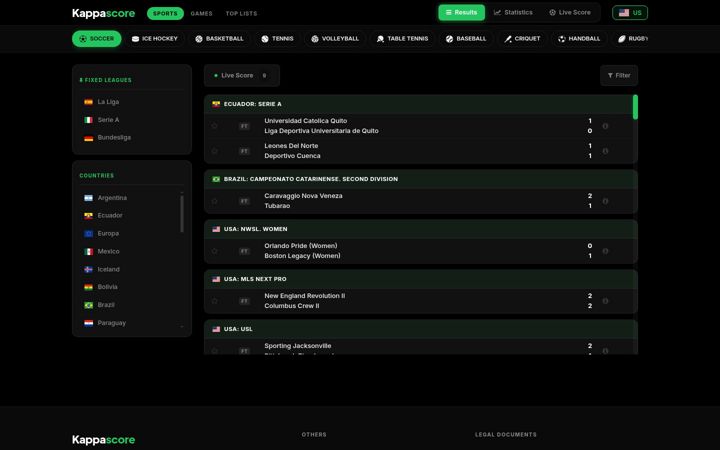The width and height of the screenshot is (720, 450).
Task: Select the Table Tennis sport chip
Action: click(x=403, y=39)
